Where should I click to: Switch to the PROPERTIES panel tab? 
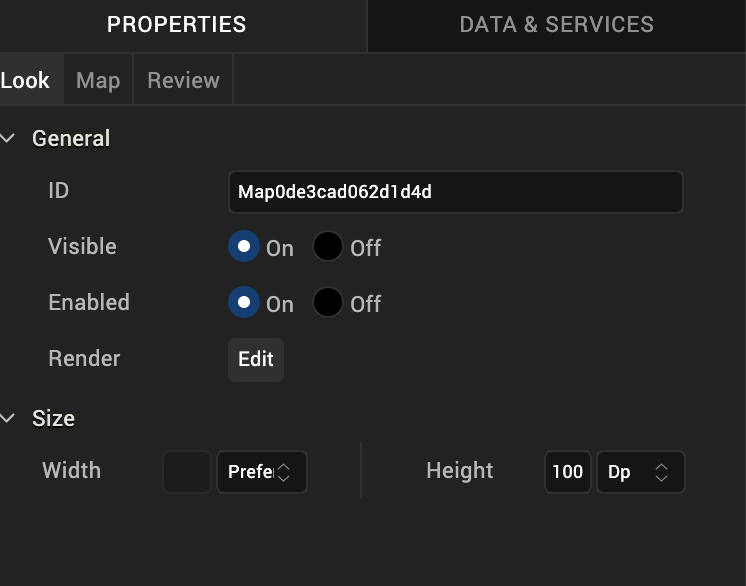pos(177,25)
